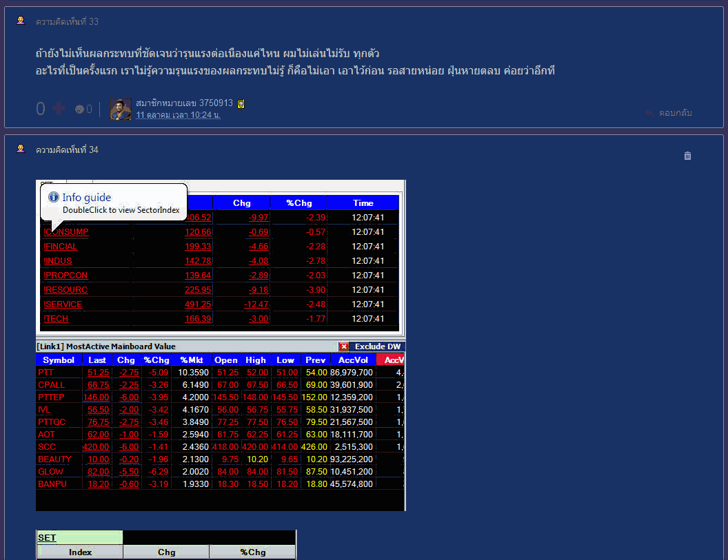The height and width of the screenshot is (560, 728).
Task: Select the BANPU stock symbol
Action: coord(52,484)
